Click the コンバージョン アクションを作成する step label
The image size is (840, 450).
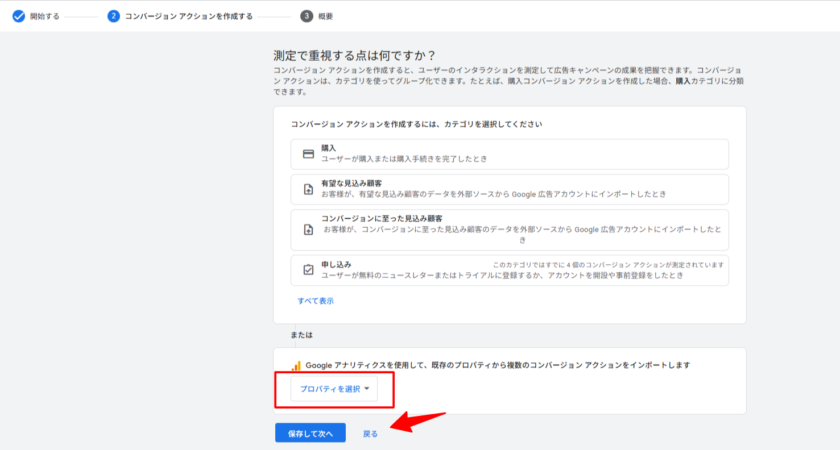188,16
